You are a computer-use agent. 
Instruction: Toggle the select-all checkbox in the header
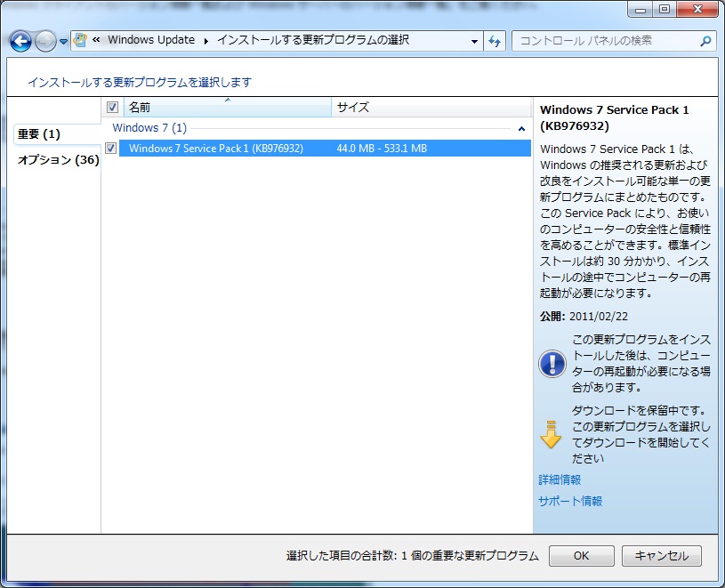point(112,108)
